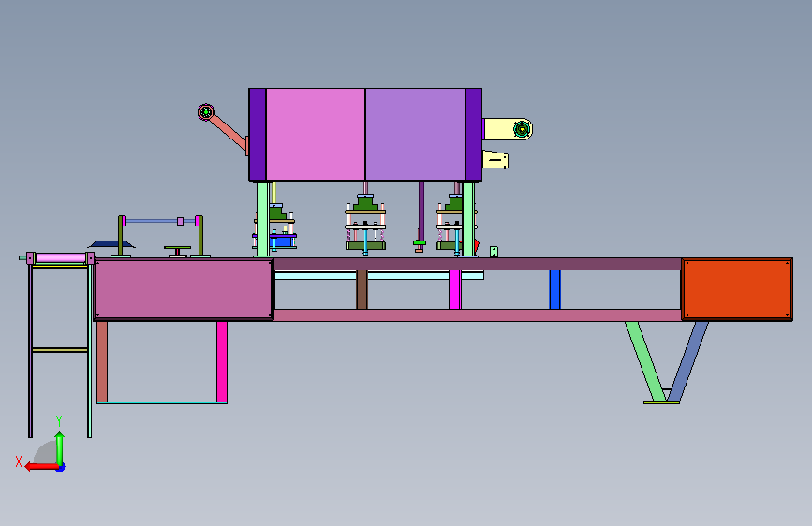812x526 pixels.
Task: Click the yellow-green foot plate under the diagonal legs
Action: (661, 402)
